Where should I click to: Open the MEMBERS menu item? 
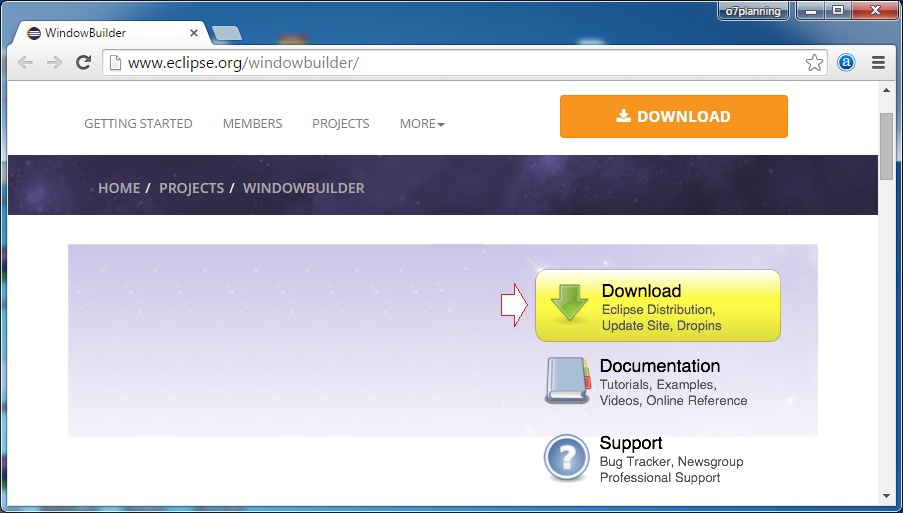[252, 124]
